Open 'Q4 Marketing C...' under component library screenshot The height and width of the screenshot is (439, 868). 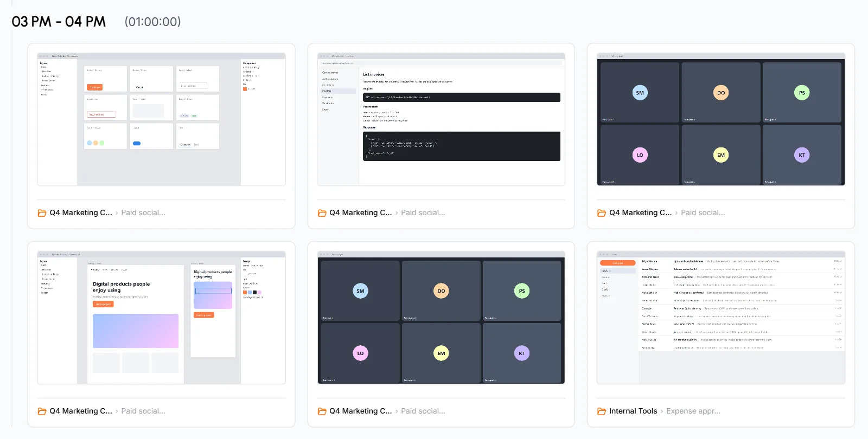[81, 213]
